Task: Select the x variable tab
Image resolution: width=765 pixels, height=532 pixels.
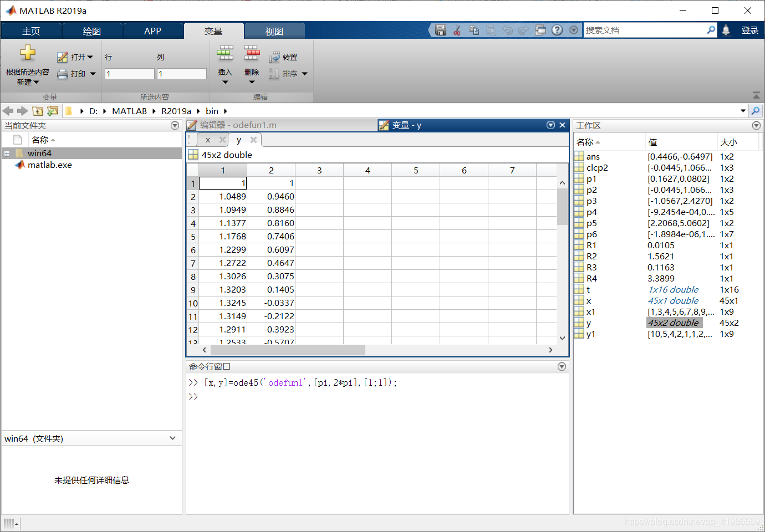Action: point(208,140)
